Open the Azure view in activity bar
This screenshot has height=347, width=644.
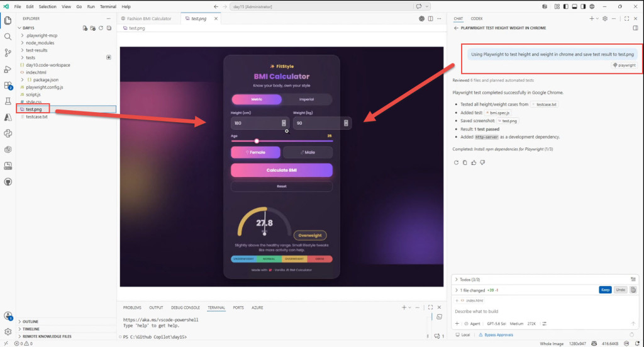click(x=8, y=117)
